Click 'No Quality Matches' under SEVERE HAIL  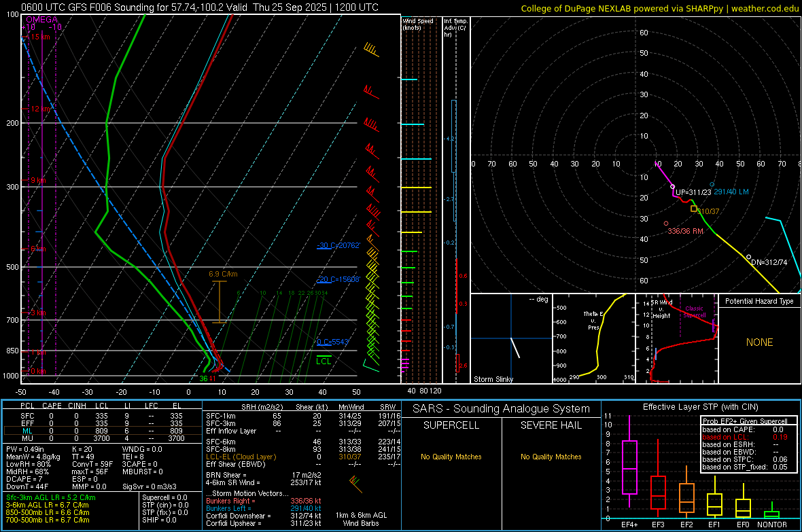(551, 457)
